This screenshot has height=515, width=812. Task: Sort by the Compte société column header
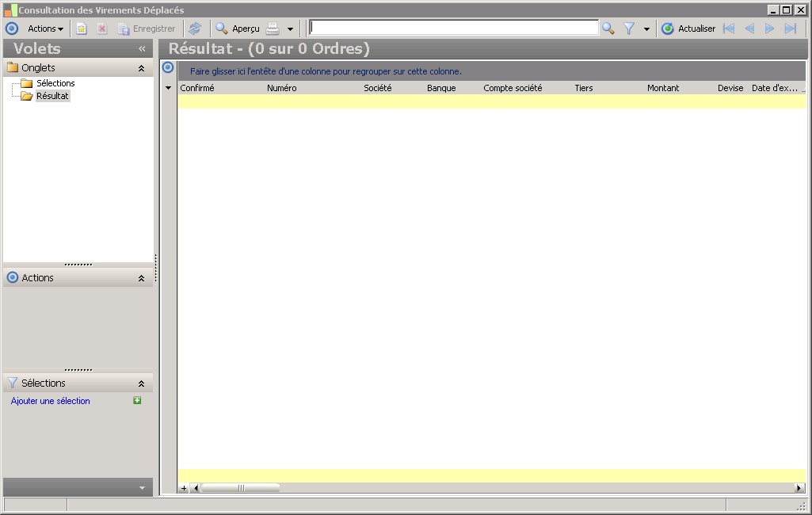pyautogui.click(x=513, y=88)
